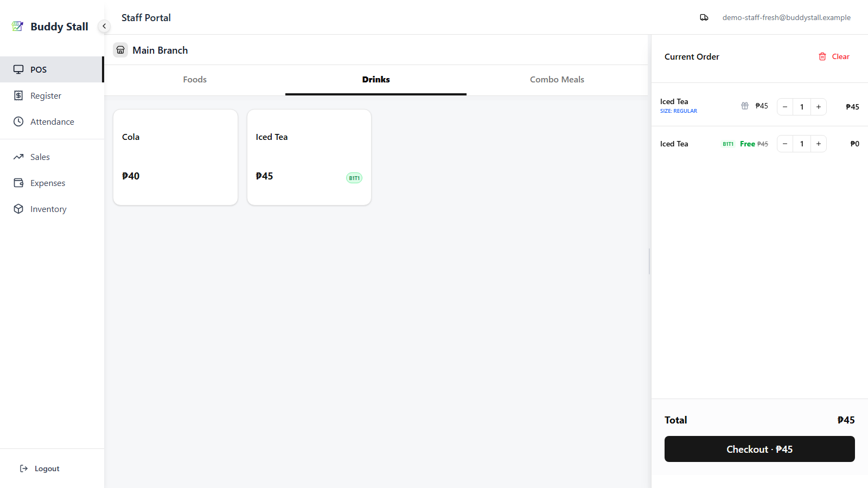Collapse the sidebar with the chevron button
The image size is (868, 488).
point(104,26)
